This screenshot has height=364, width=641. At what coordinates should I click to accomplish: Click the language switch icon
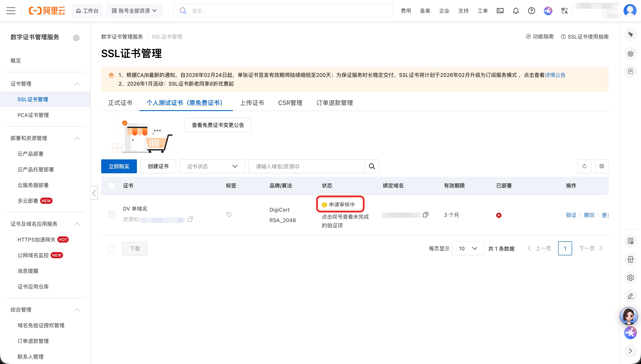pos(564,11)
